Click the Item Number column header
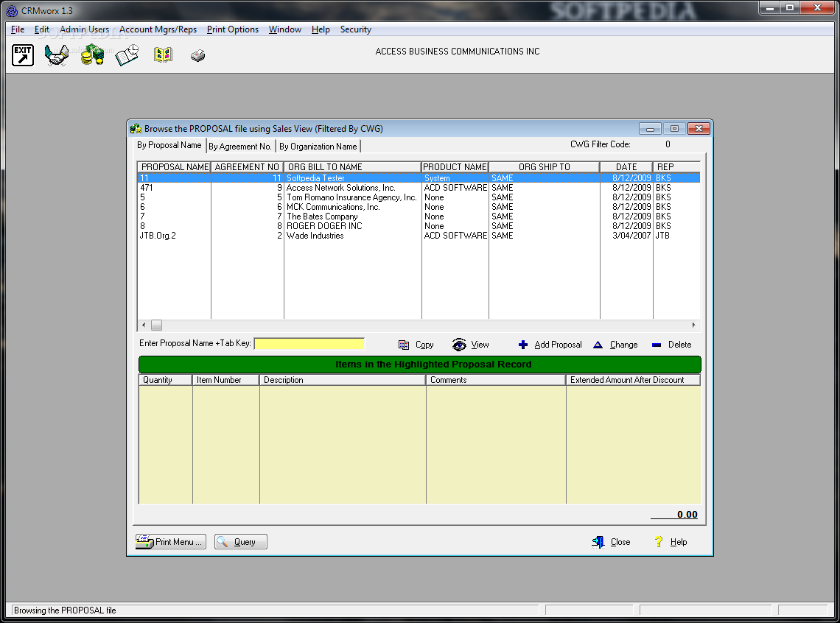Viewport: 840px width, 623px height. (x=226, y=380)
